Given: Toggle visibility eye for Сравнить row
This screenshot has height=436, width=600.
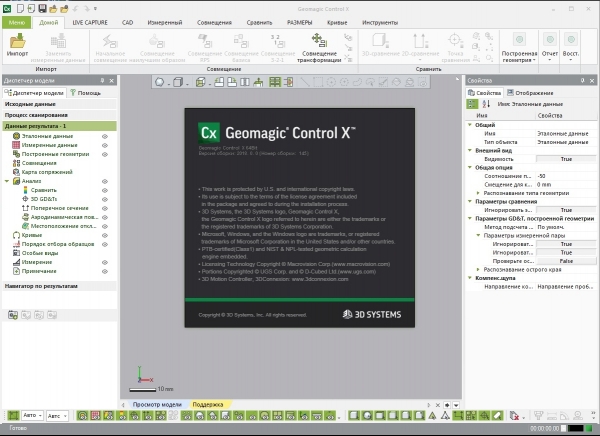Looking at the screenshot, I should click(104, 190).
